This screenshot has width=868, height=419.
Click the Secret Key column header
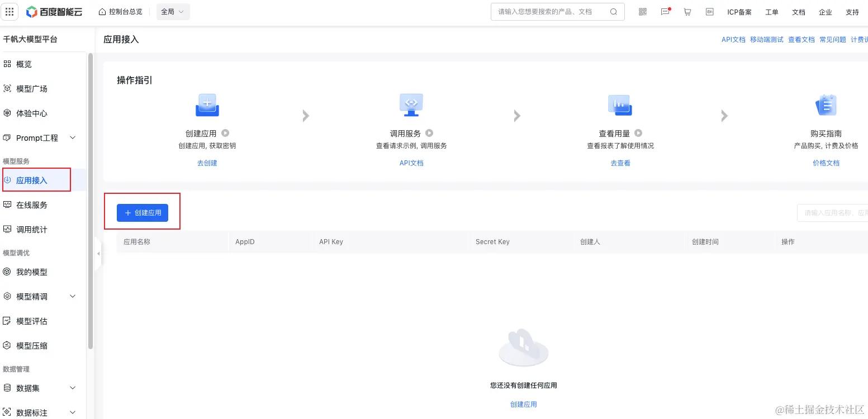[x=492, y=242]
